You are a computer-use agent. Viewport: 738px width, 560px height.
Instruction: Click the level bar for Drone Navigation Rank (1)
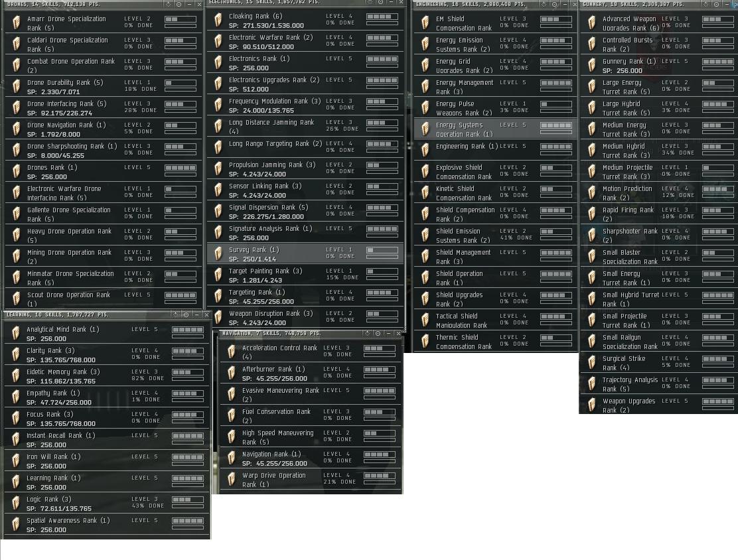click(181, 125)
